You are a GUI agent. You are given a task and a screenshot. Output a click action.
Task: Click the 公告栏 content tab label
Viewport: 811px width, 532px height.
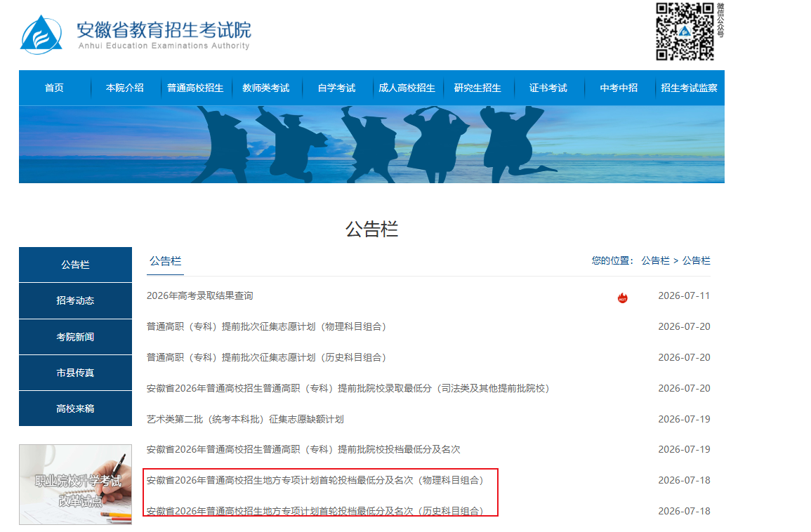166,261
